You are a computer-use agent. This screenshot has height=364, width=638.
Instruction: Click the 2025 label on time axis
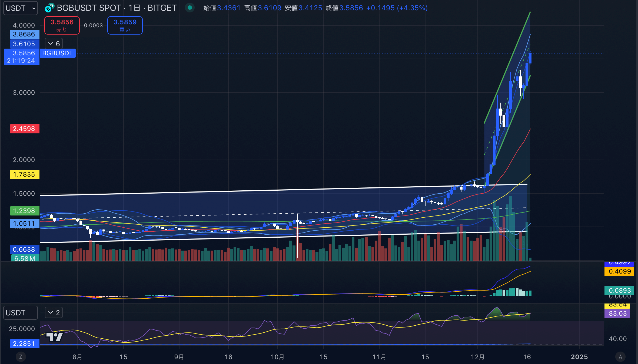(x=579, y=357)
